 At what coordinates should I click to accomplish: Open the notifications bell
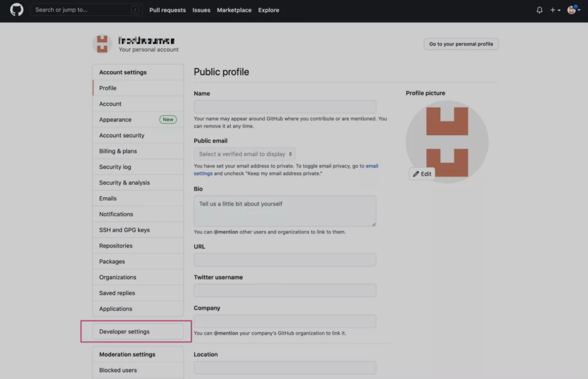coord(539,10)
